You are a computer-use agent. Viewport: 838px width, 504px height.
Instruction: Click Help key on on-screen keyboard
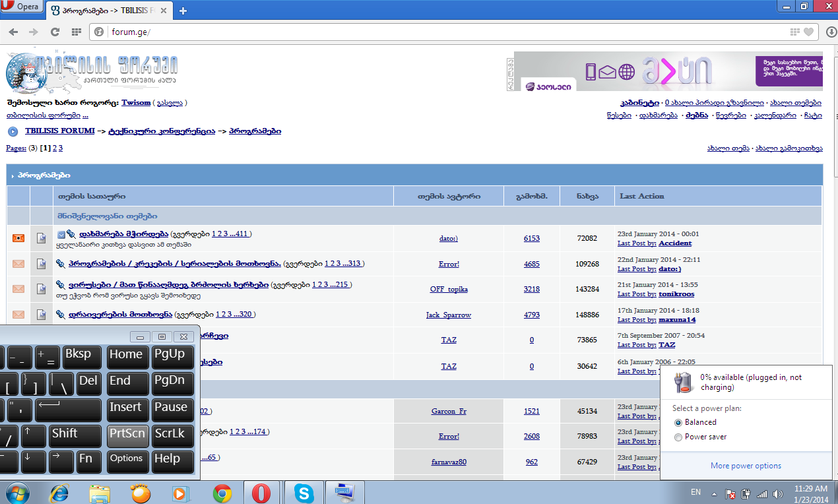[x=173, y=462]
